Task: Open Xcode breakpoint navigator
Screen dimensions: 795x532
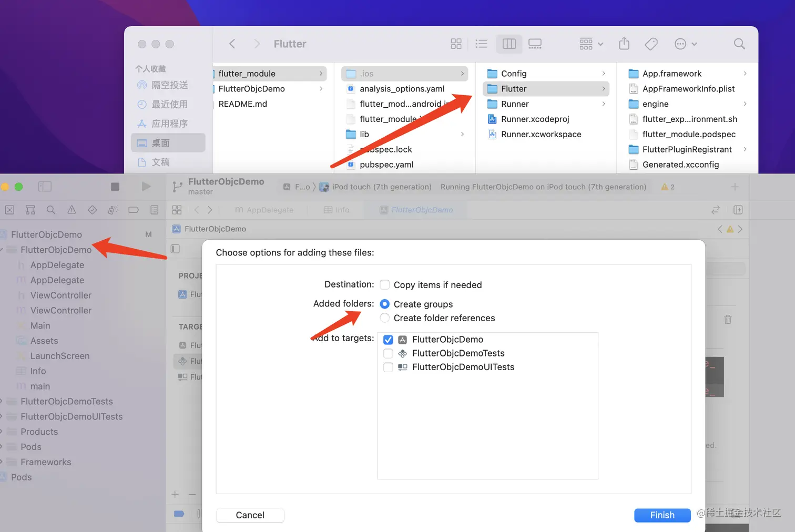Action: point(134,210)
